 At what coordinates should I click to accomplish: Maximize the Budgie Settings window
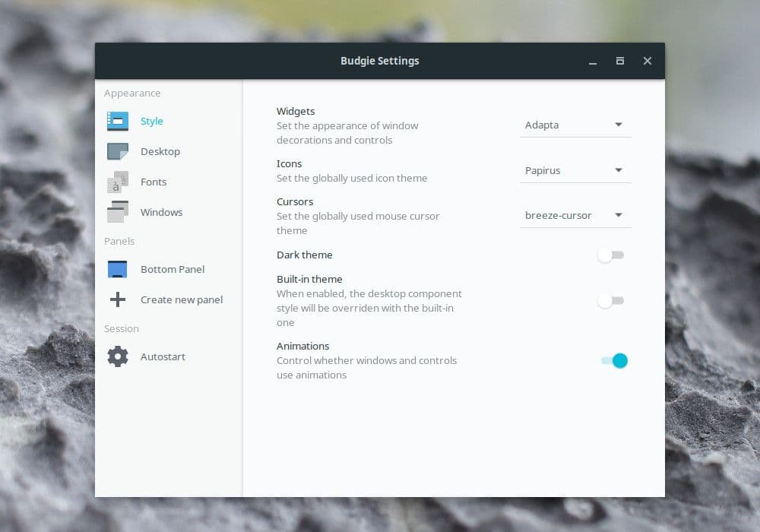pos(620,61)
